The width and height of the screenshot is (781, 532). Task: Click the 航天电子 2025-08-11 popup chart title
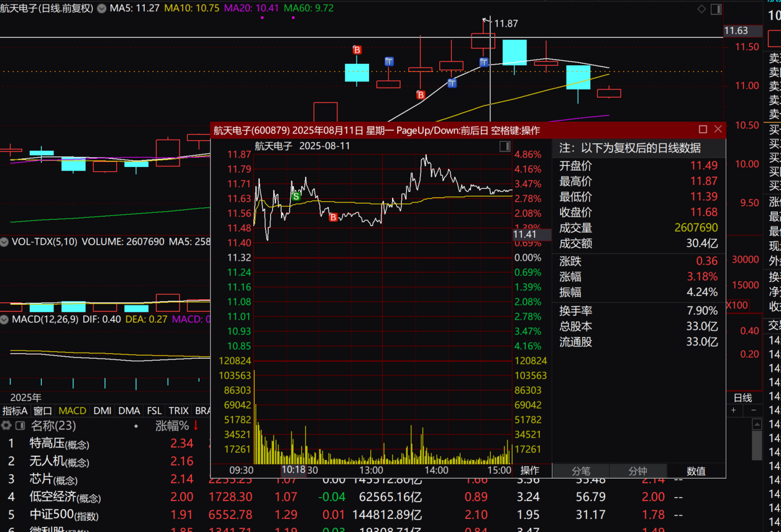click(303, 147)
